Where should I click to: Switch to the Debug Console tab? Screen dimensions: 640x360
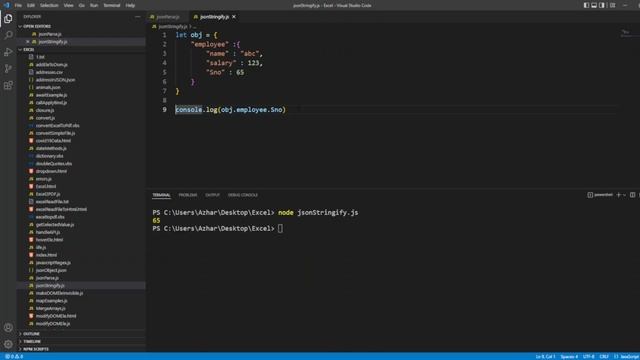243,195
